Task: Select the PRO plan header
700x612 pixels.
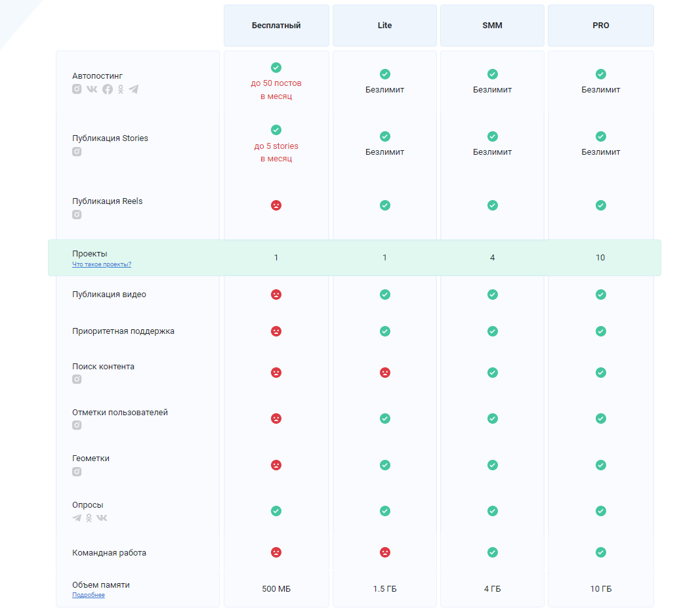Action: tap(600, 26)
